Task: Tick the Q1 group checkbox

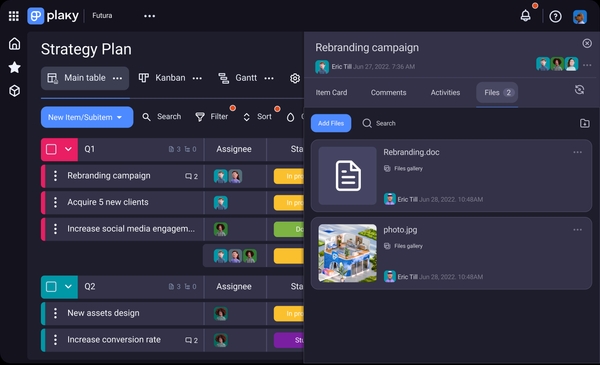Action: pos(51,149)
